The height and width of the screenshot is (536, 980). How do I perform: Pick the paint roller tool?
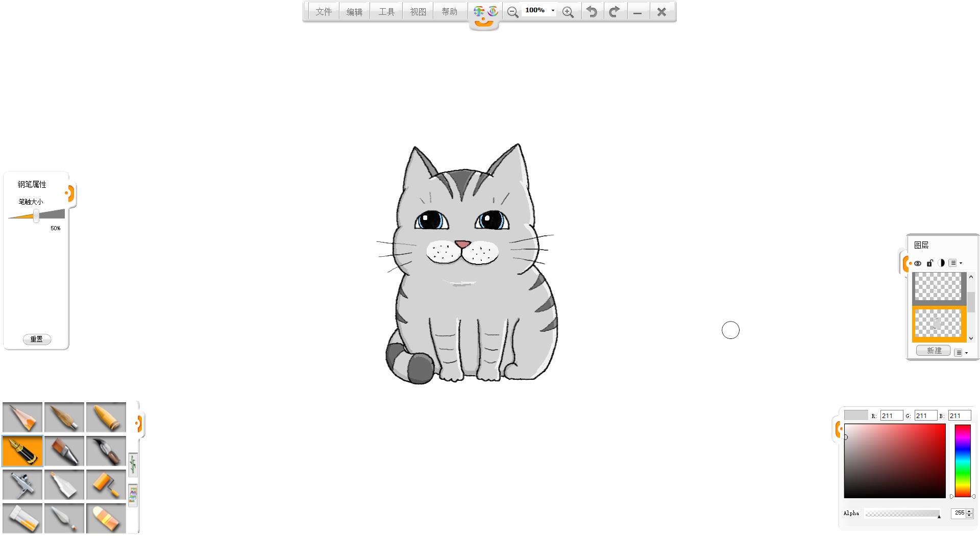106,484
